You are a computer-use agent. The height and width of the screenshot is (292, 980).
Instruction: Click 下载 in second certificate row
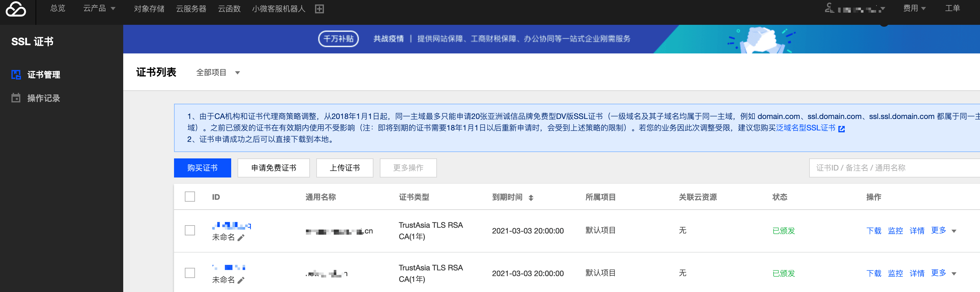[874, 273]
